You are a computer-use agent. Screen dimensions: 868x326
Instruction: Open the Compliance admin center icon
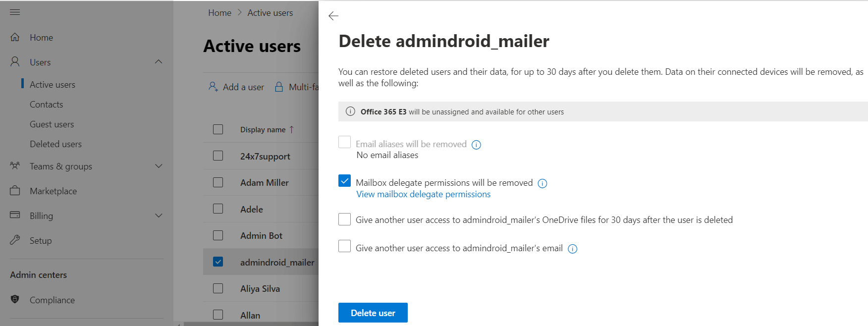(14, 300)
